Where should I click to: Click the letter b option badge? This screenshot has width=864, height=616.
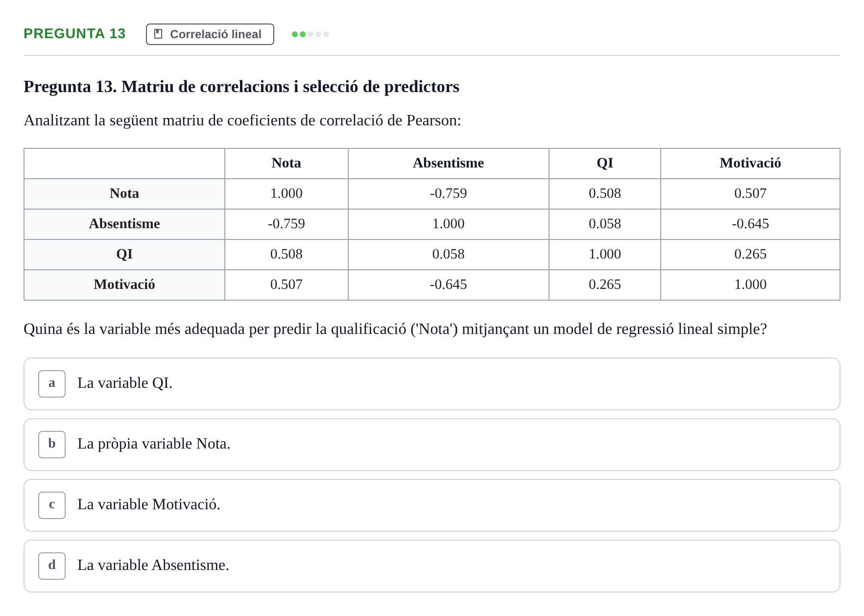[x=52, y=445]
